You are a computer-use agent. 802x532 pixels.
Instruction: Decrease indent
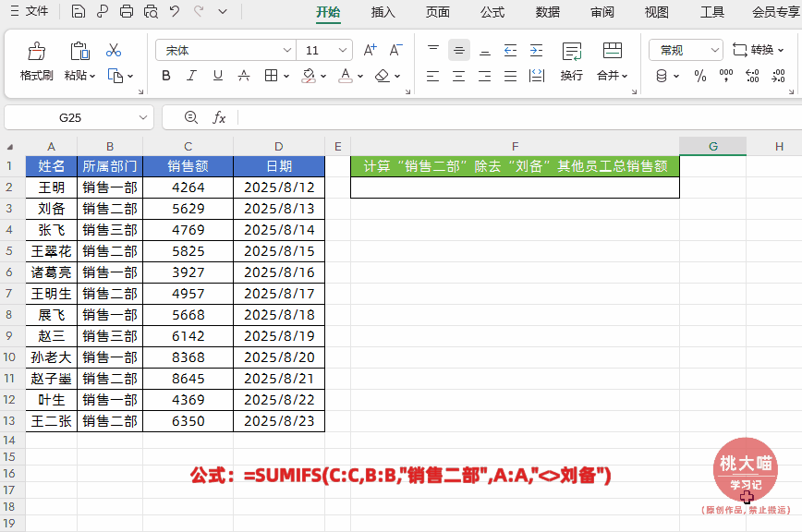coord(510,50)
